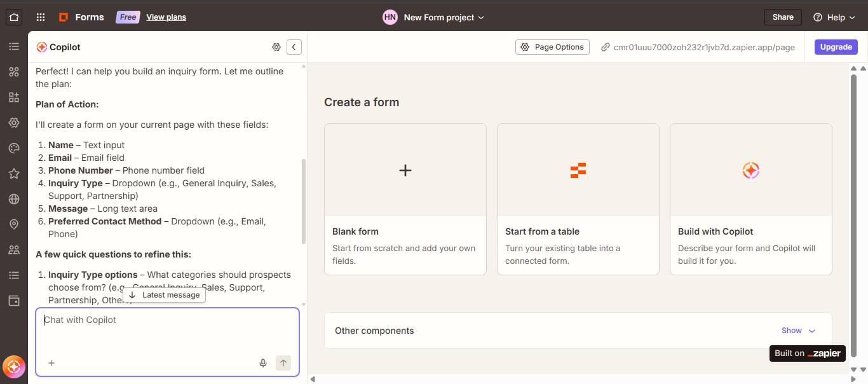Jump to Latest message
This screenshot has height=384, width=868.
pyautogui.click(x=164, y=295)
